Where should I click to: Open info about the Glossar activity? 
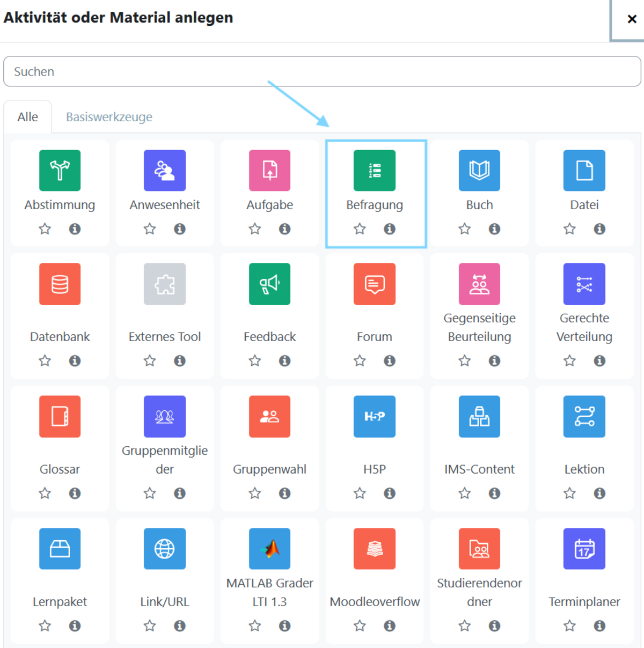pos(75,493)
